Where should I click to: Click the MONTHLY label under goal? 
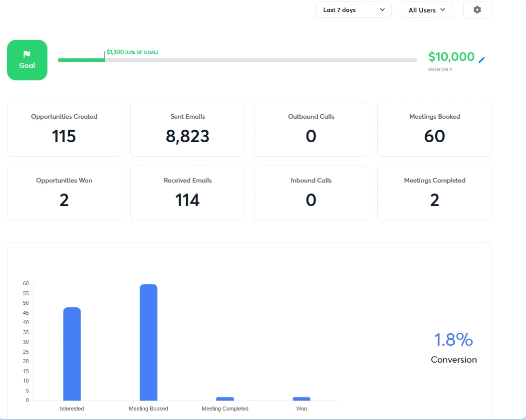coord(440,70)
